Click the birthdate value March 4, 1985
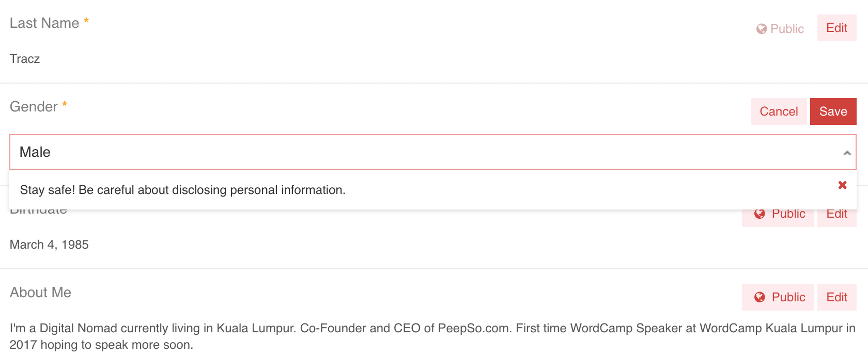This screenshot has width=868, height=356. click(x=49, y=245)
